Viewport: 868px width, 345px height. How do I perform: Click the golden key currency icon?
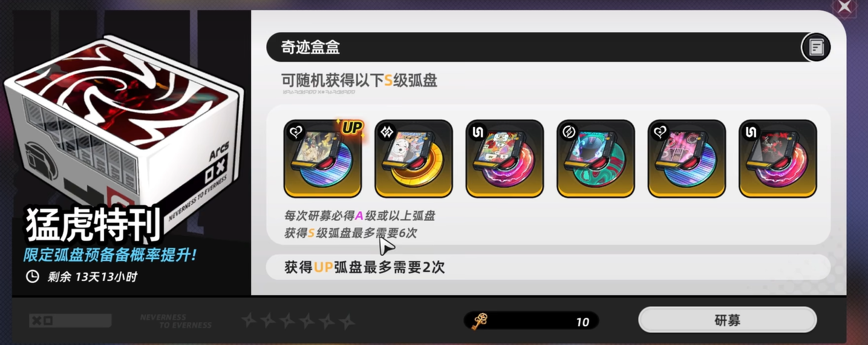click(480, 321)
